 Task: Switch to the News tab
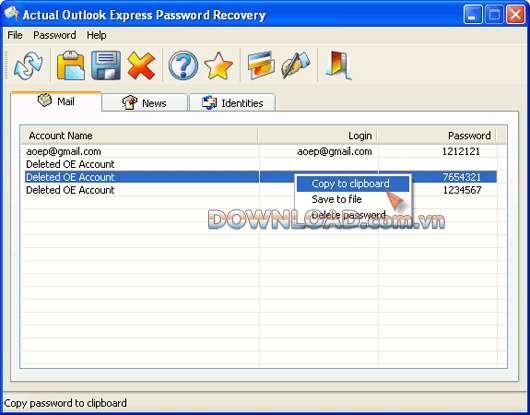pyautogui.click(x=144, y=103)
